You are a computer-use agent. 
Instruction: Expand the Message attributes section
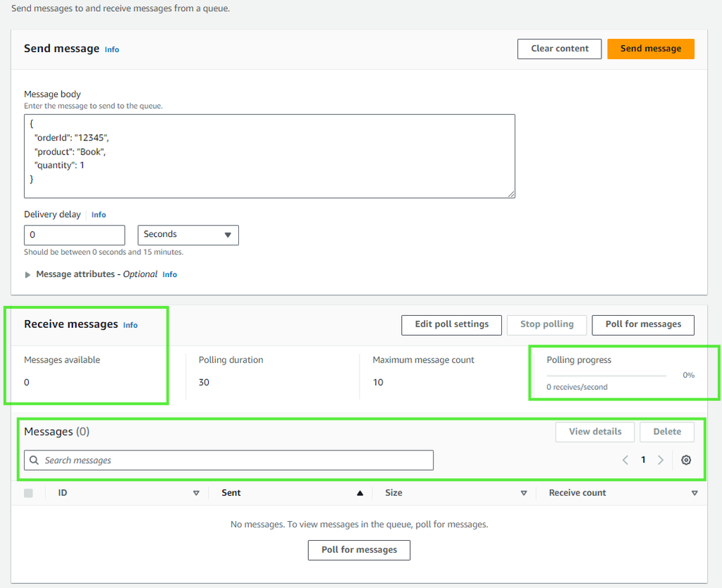click(x=27, y=274)
